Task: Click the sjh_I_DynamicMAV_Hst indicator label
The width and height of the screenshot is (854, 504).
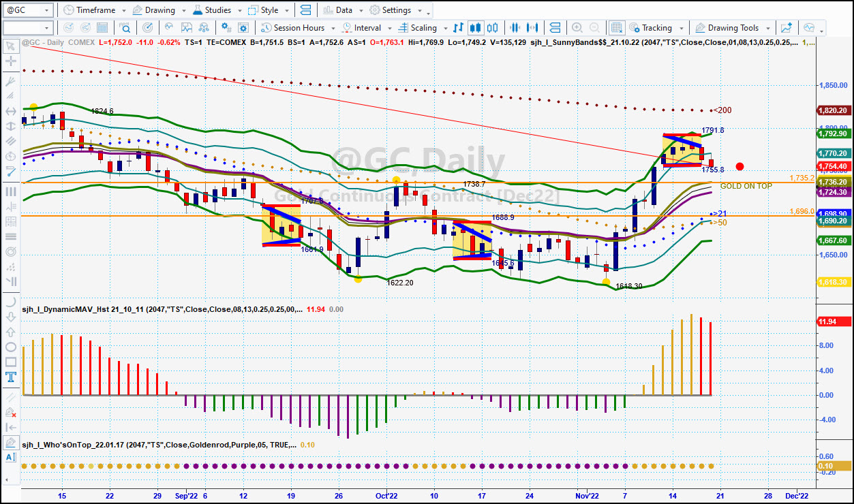Action: click(x=162, y=309)
